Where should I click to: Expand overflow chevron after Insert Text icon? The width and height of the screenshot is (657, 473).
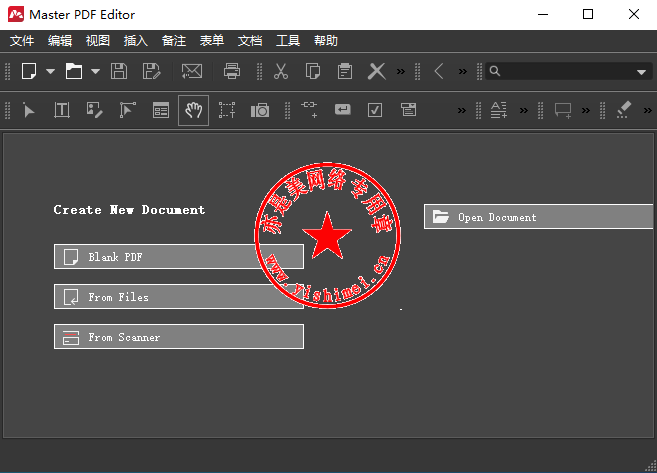pos(524,111)
